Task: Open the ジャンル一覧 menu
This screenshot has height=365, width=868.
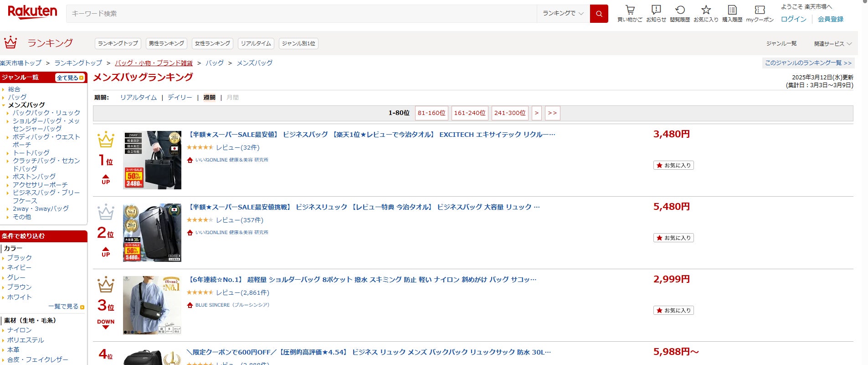Action: (781, 44)
